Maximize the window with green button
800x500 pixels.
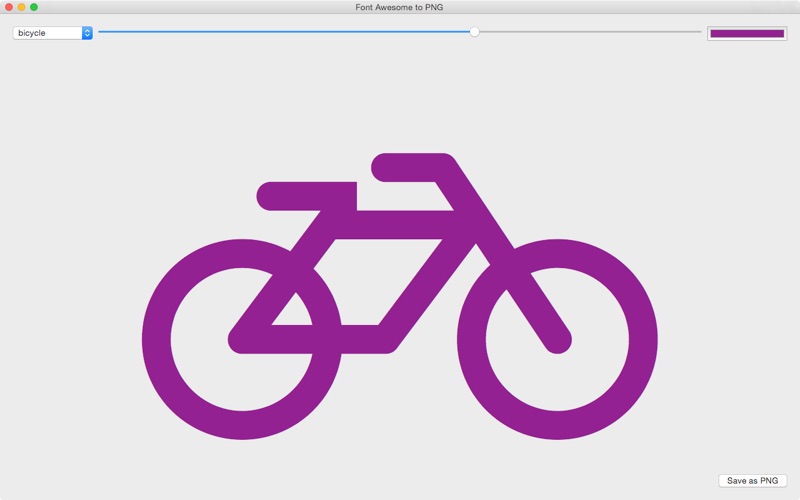34,7
